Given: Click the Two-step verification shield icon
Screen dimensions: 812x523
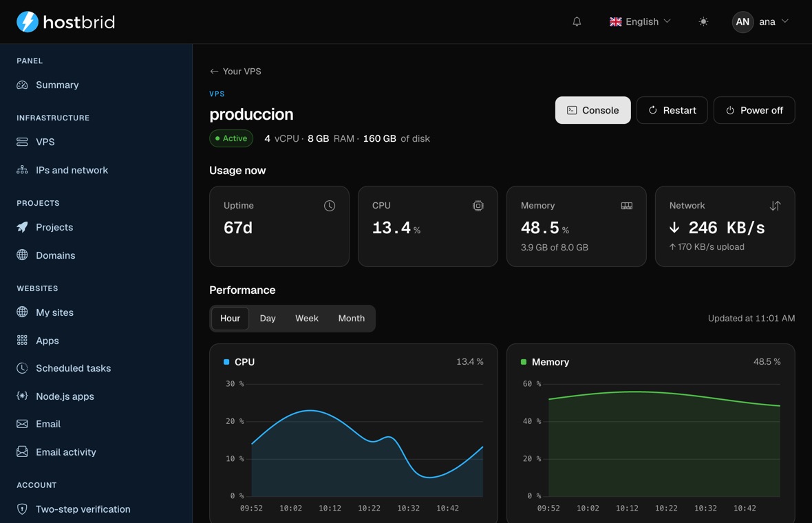Looking at the screenshot, I should [x=22, y=509].
